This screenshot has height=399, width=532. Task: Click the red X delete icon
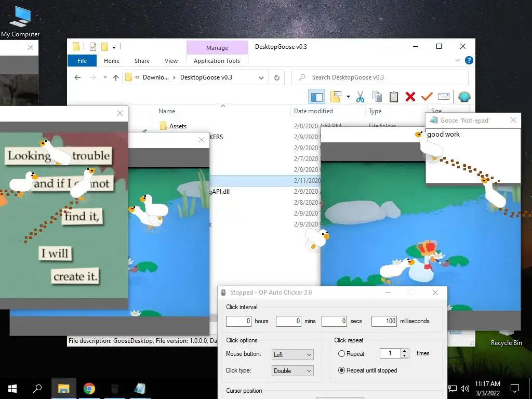pyautogui.click(x=410, y=97)
